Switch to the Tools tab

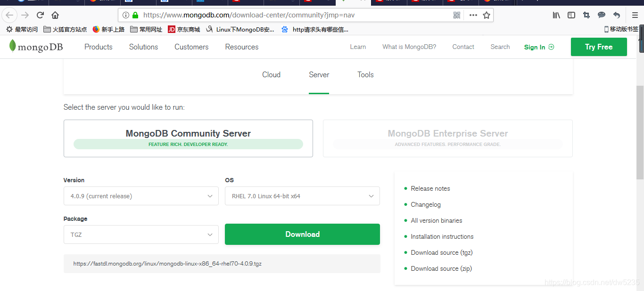point(365,74)
